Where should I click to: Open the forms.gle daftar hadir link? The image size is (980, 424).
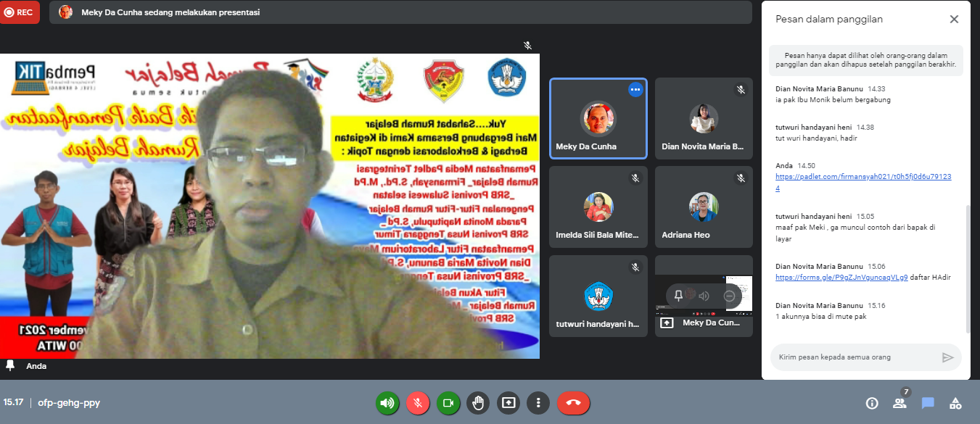831,277
